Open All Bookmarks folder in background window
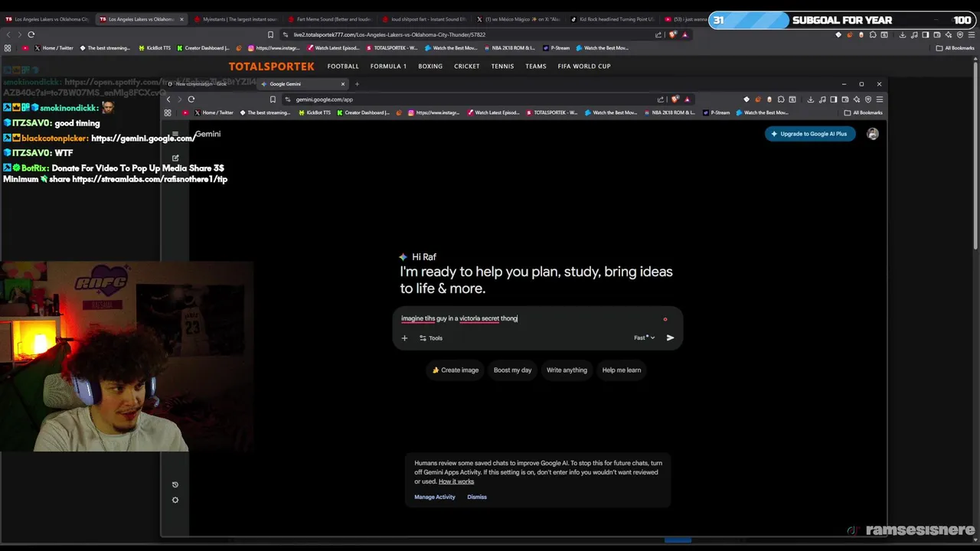 tap(955, 48)
